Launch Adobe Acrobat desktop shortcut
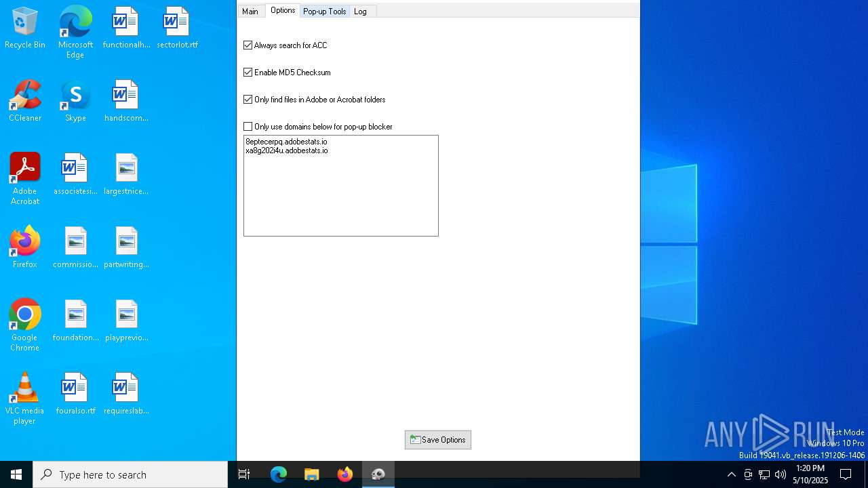Image resolution: width=868 pixels, height=488 pixels. [x=25, y=180]
